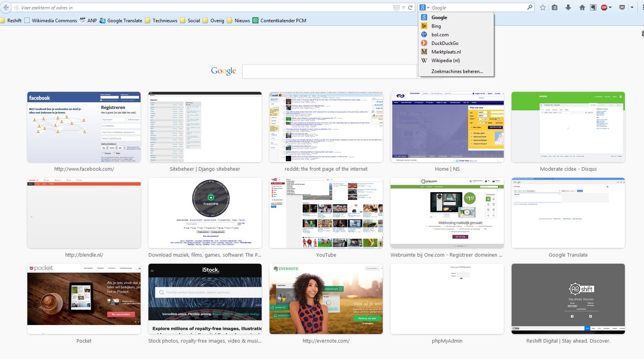The image size is (644, 359).
Task: Select Bing in the search engine list
Action: [x=456, y=26]
